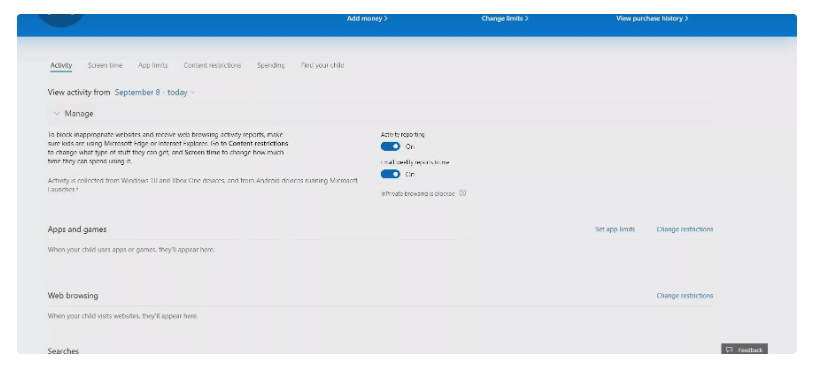This screenshot has height=368, width=839.
Task: Open View purchase history link
Action: point(652,18)
